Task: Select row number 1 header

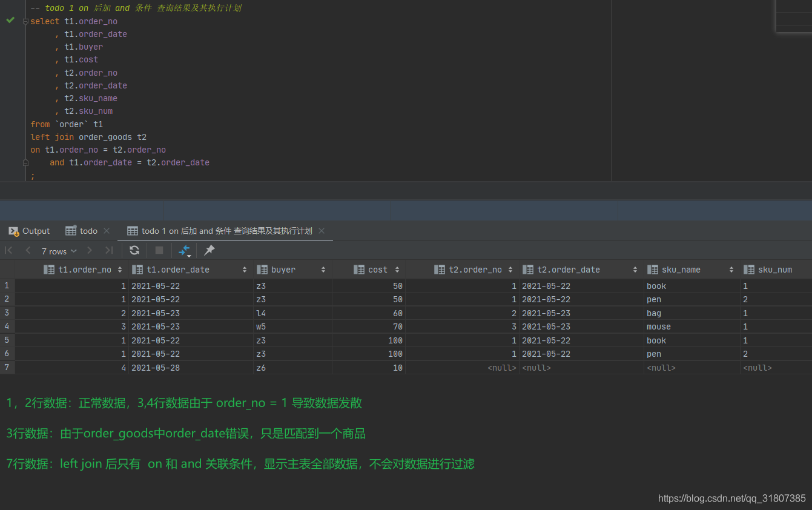Action: [x=7, y=285]
